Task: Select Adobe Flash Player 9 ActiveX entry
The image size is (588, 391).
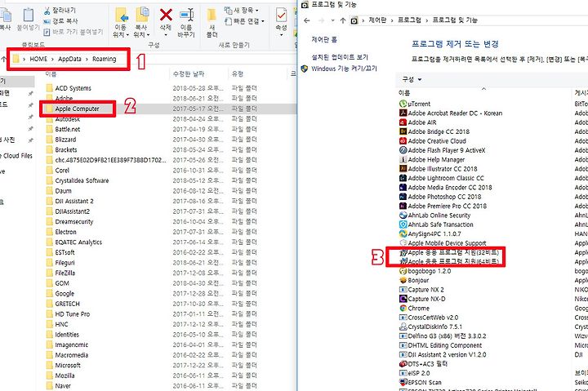Action: (442, 150)
